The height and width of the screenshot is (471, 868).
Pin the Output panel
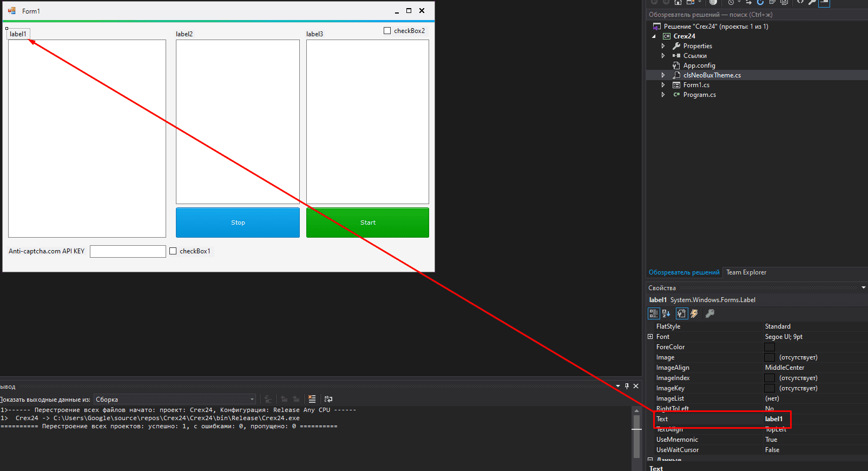click(x=627, y=386)
